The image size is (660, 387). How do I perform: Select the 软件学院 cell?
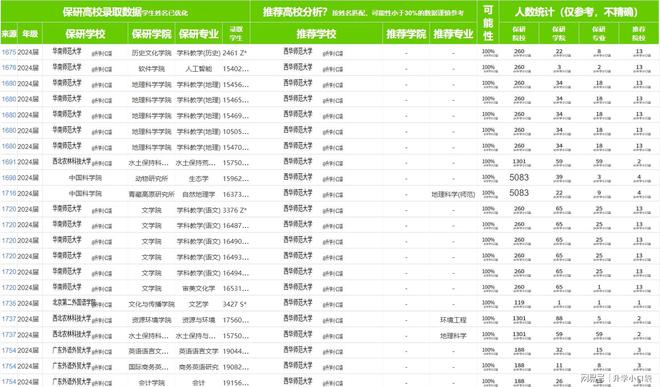(152, 69)
